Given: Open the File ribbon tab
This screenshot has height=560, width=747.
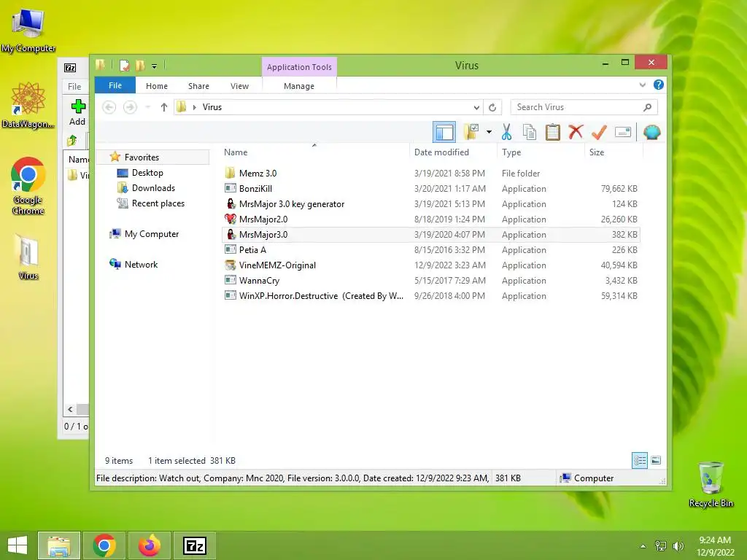Looking at the screenshot, I should [115, 85].
